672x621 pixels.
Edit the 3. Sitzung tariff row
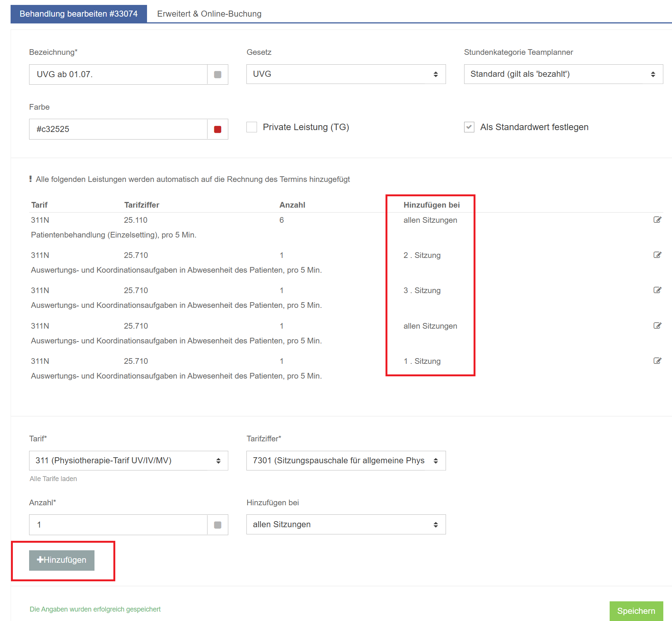click(x=657, y=290)
